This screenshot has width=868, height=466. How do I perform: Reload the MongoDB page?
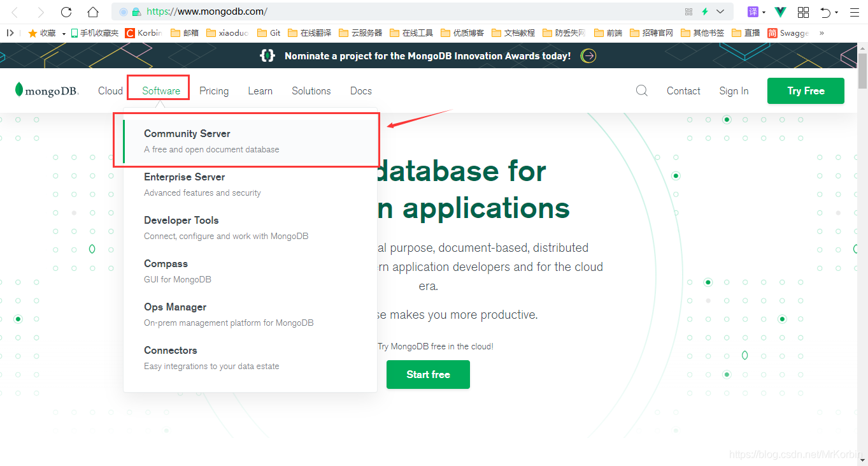coord(66,11)
